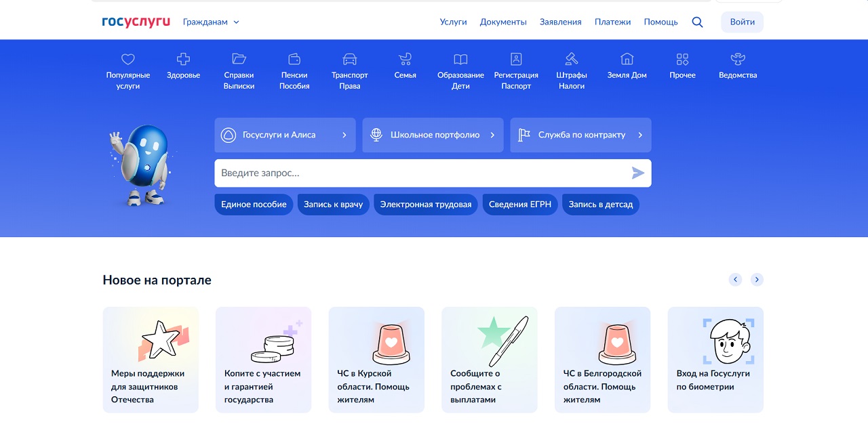
Task: Open the Образование Дети book icon
Action: click(x=460, y=59)
